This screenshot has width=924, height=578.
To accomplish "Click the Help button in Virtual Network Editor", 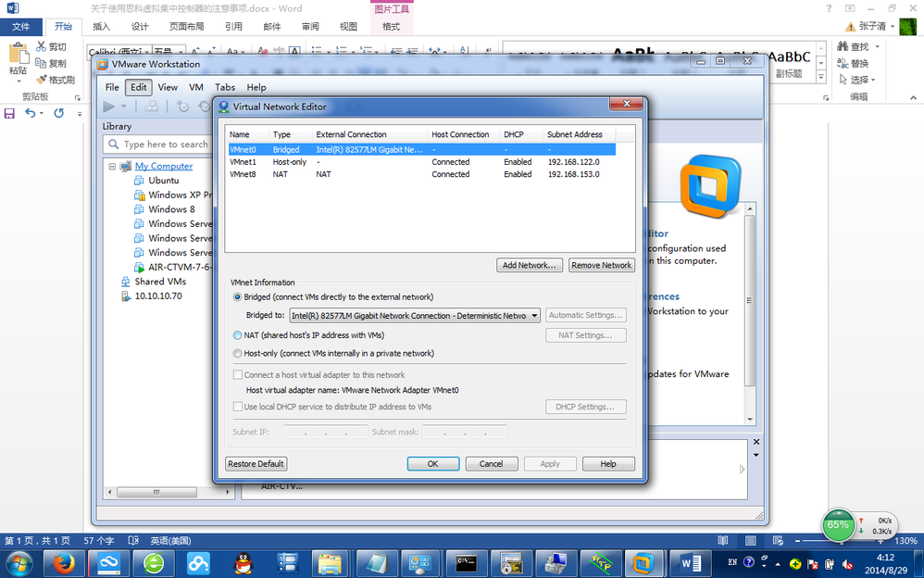I will (x=608, y=463).
